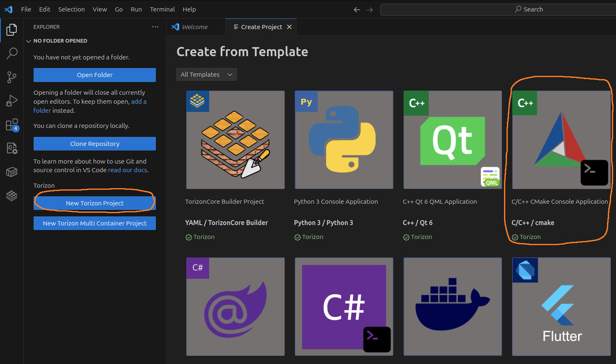Open the Terminal menu
This screenshot has width=616, height=364.
pyautogui.click(x=162, y=9)
